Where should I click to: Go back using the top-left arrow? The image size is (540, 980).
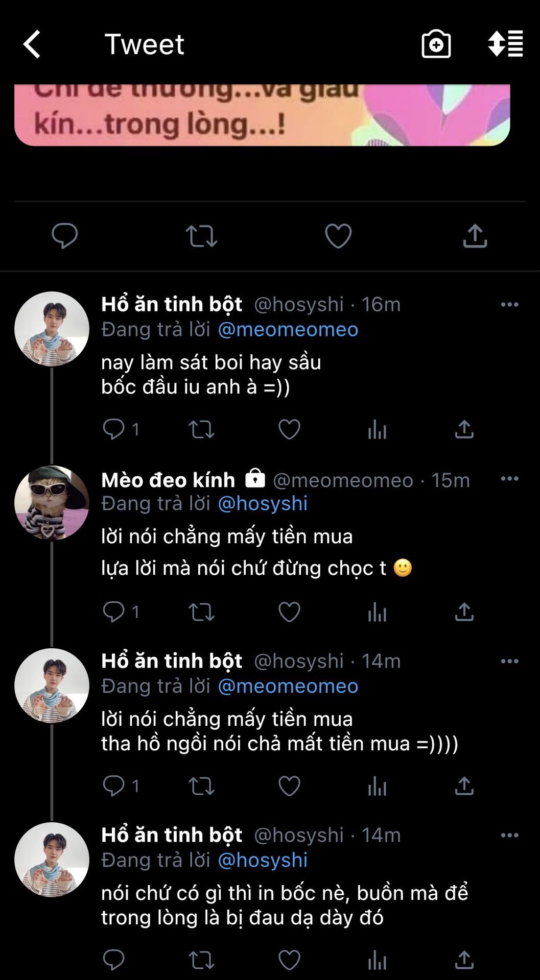click(x=32, y=44)
